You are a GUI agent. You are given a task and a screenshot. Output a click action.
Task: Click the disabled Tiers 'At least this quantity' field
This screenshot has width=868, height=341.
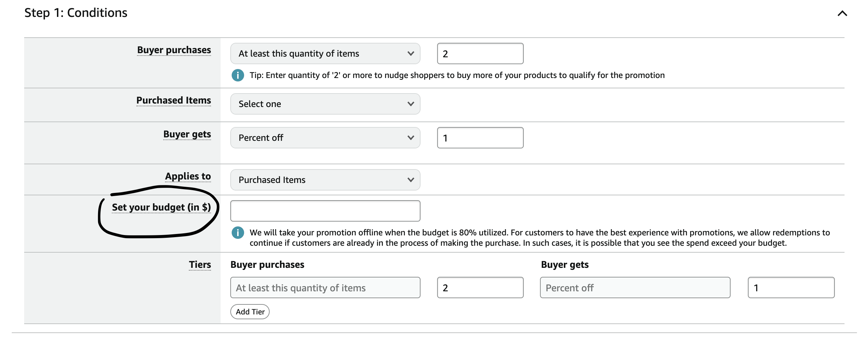click(325, 288)
